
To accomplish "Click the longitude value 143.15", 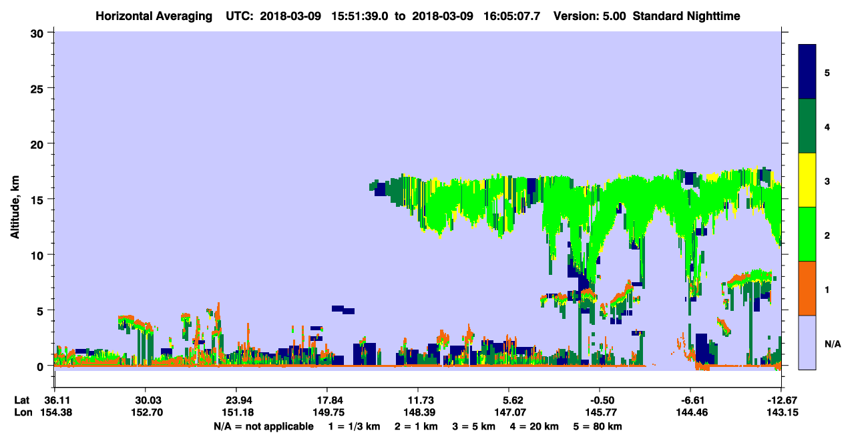I will (781, 412).
